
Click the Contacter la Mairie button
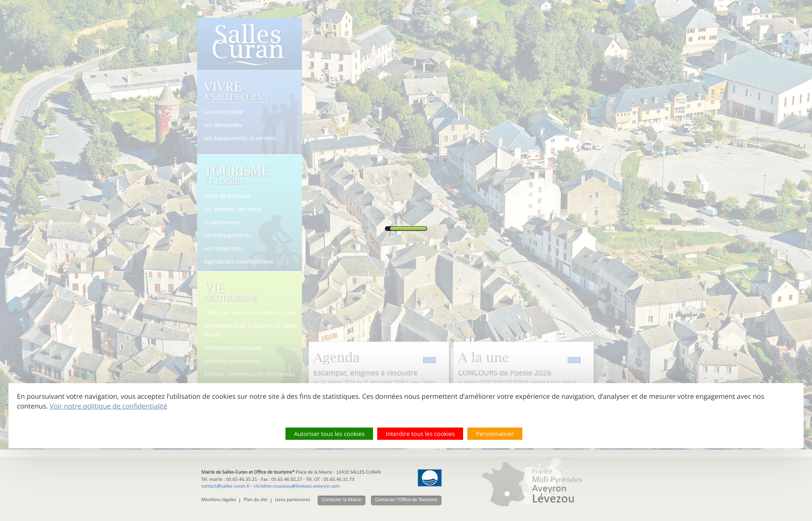[x=341, y=500]
